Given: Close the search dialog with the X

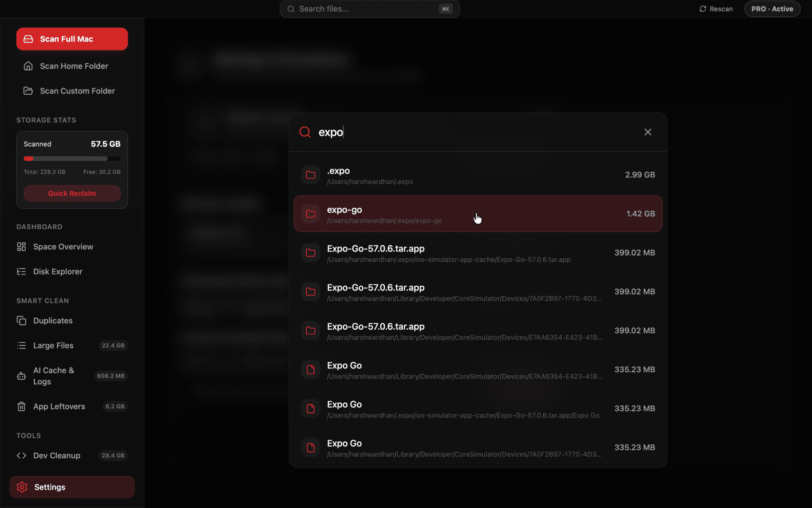Looking at the screenshot, I should (648, 132).
